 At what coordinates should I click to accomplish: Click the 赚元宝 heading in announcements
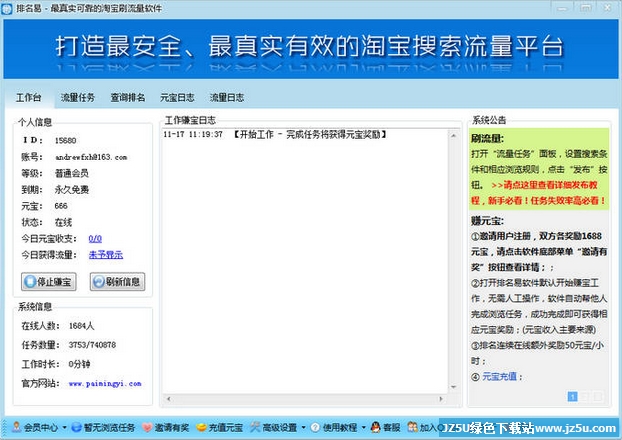(487, 221)
